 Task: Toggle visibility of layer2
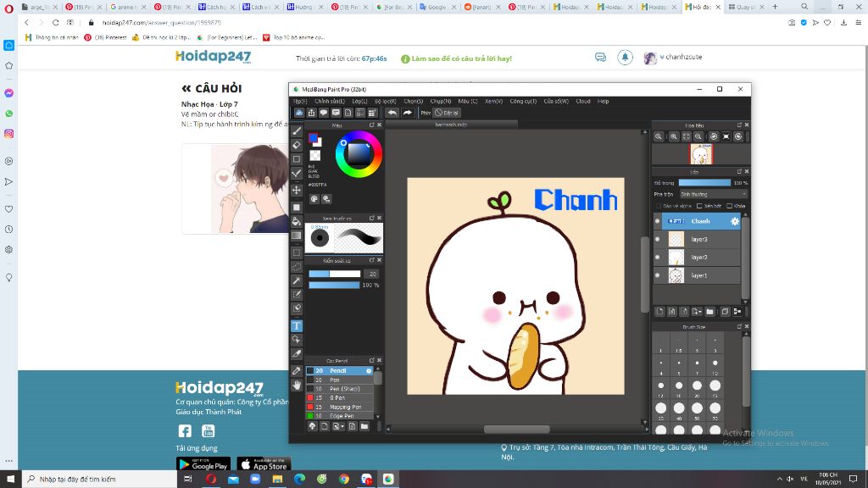(x=658, y=258)
